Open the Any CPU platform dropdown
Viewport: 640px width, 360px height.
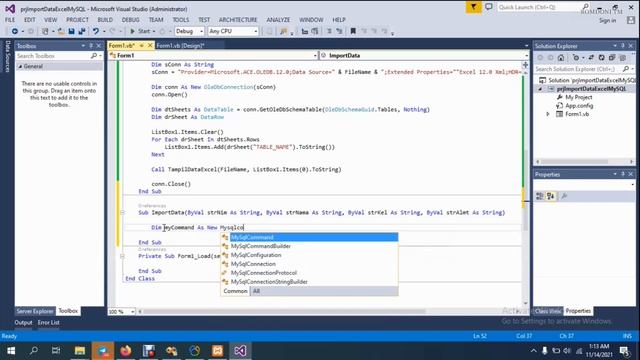click(x=233, y=31)
